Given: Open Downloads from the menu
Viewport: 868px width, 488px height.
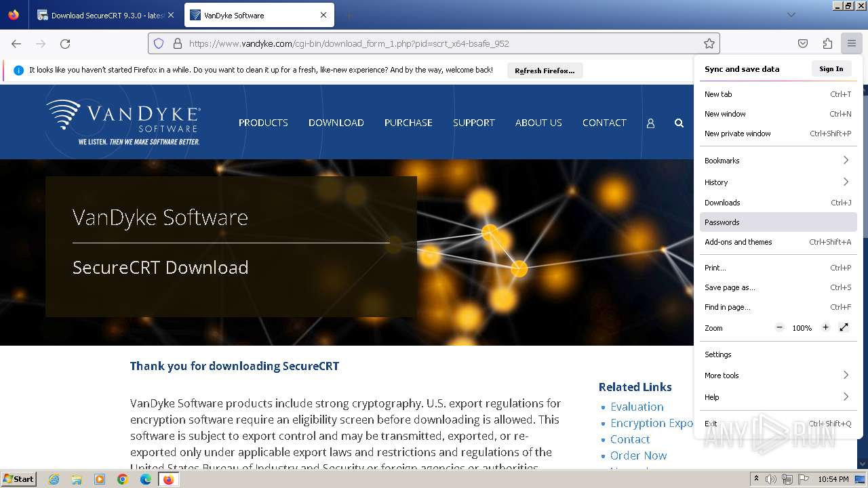Looking at the screenshot, I should pyautogui.click(x=778, y=203).
